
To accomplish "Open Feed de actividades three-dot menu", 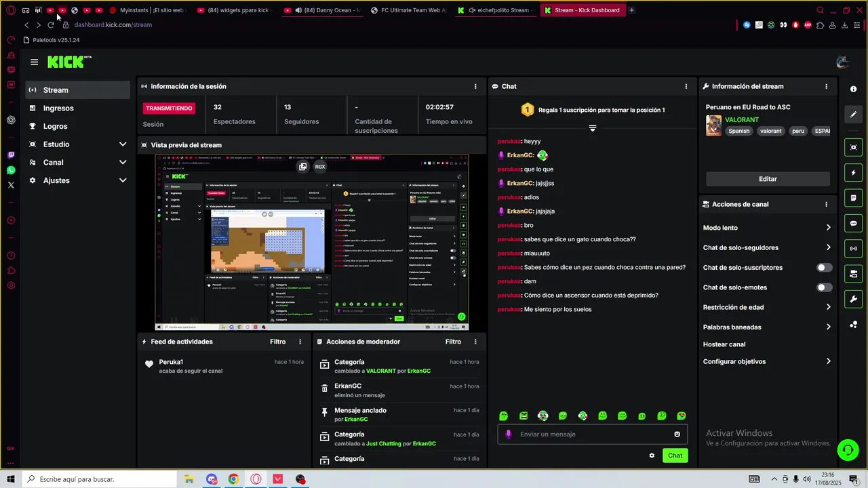I will [300, 342].
